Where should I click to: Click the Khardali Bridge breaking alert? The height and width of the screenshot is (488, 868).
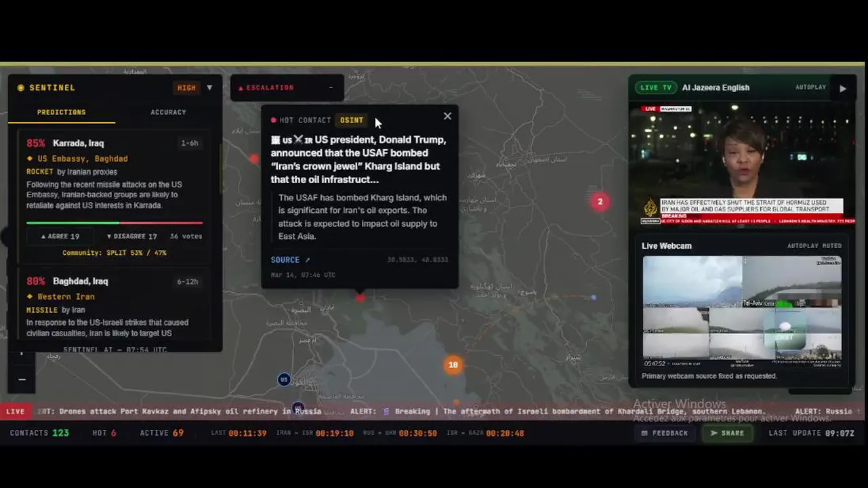click(x=558, y=411)
